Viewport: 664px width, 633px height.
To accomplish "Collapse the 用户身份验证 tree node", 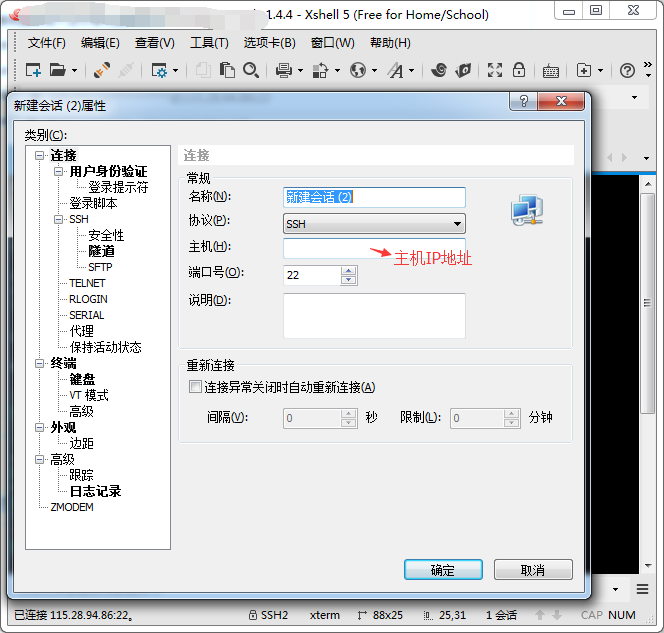I will [58, 171].
